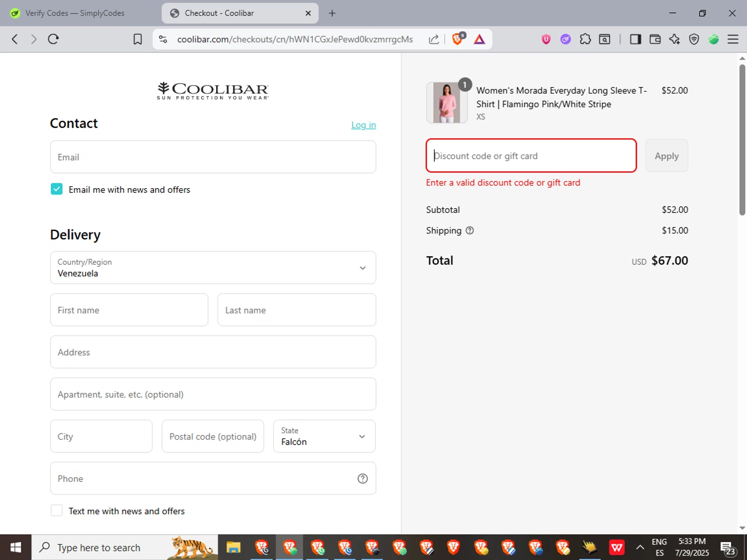Click the scrollbar down arrow

742,528
